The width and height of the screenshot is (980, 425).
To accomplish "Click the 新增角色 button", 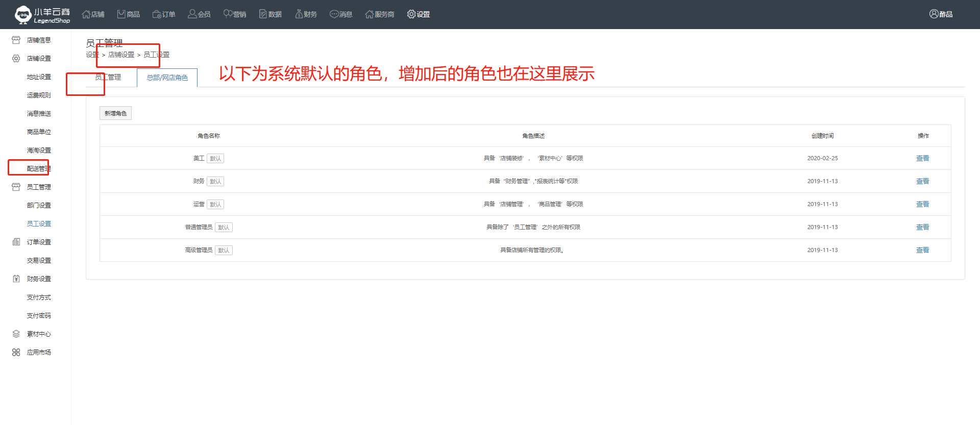I will point(115,113).
